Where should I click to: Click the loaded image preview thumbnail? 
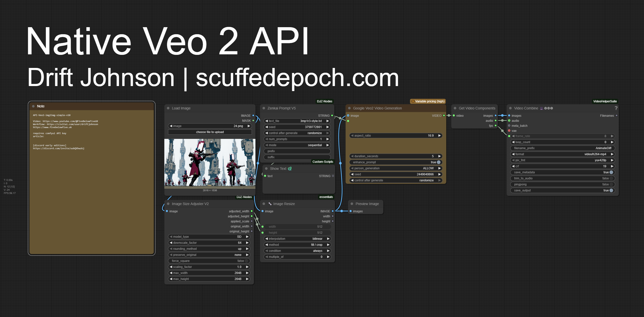(x=210, y=164)
